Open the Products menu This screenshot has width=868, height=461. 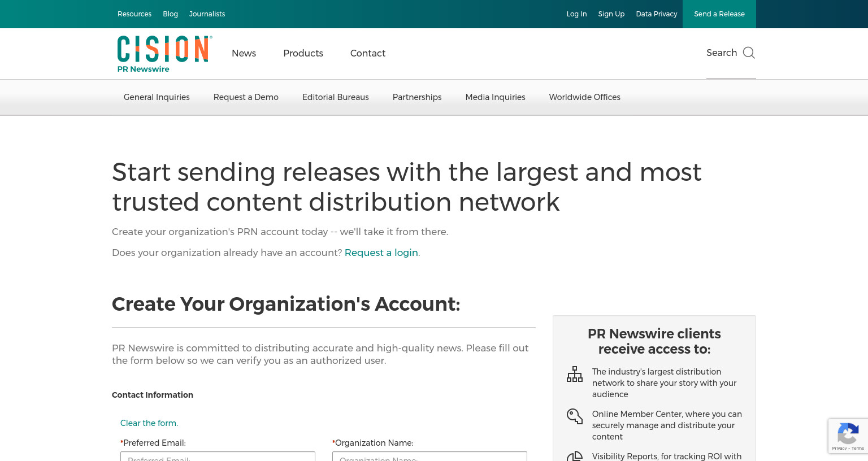point(303,53)
